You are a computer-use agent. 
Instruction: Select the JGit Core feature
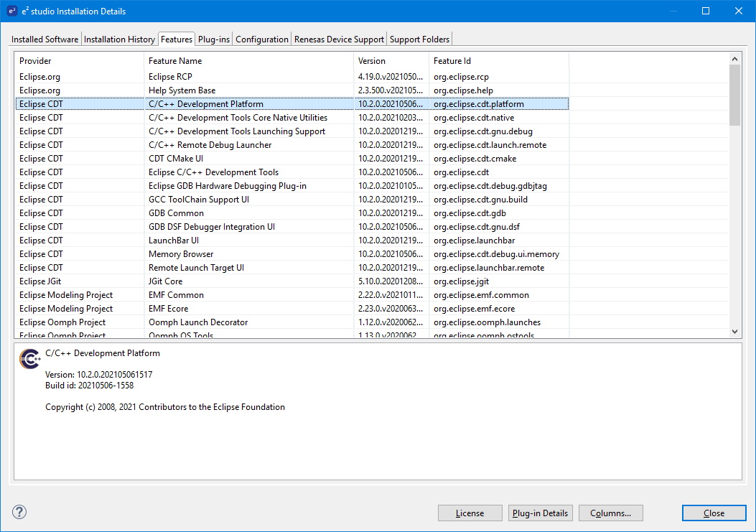[x=291, y=281]
